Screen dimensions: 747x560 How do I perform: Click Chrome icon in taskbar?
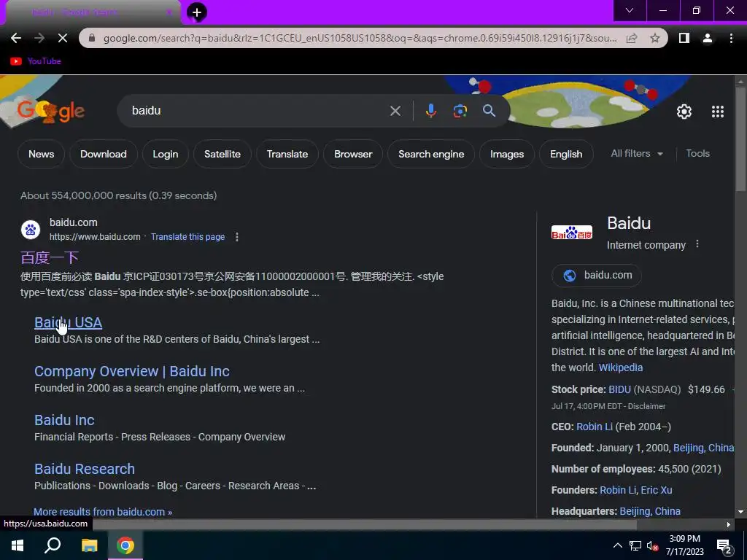[125, 545]
